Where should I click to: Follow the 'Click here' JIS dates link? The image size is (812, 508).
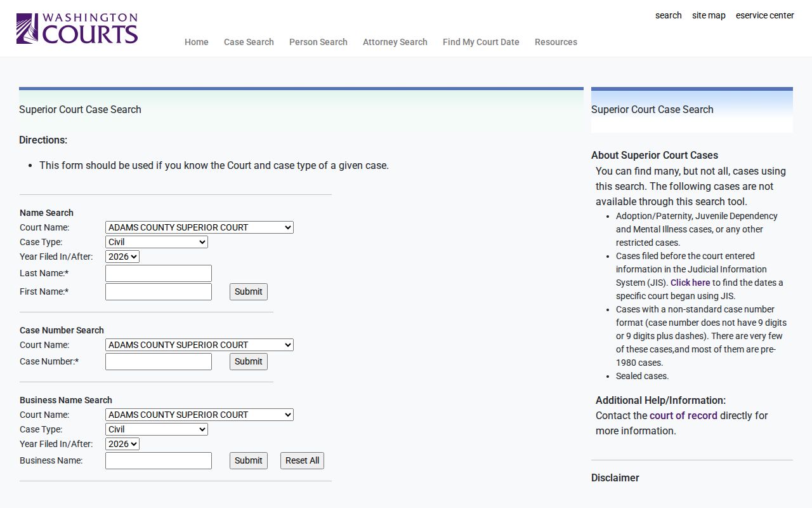click(x=690, y=283)
